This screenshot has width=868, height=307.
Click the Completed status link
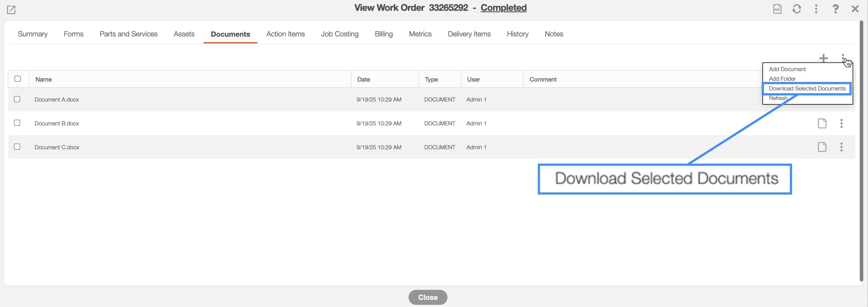[x=503, y=8]
